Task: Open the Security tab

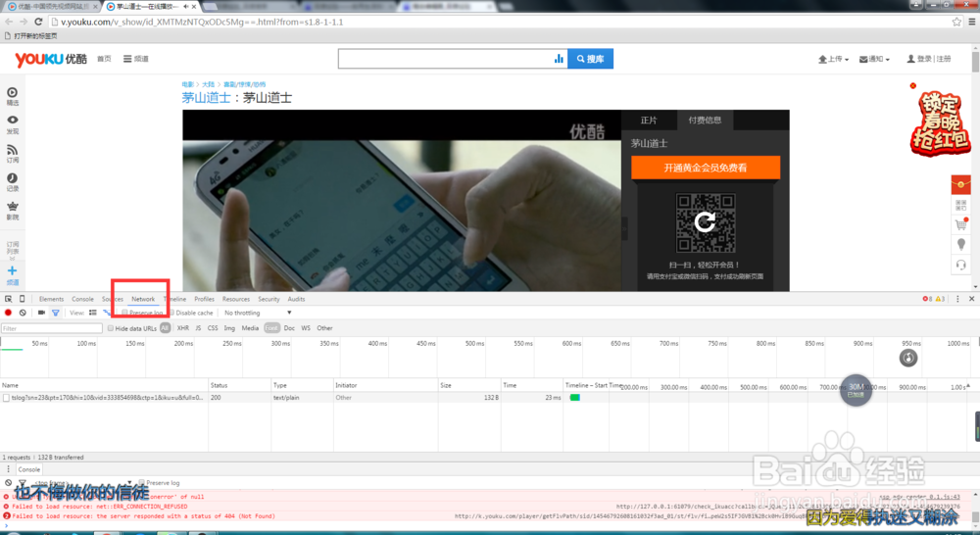Action: (x=269, y=300)
